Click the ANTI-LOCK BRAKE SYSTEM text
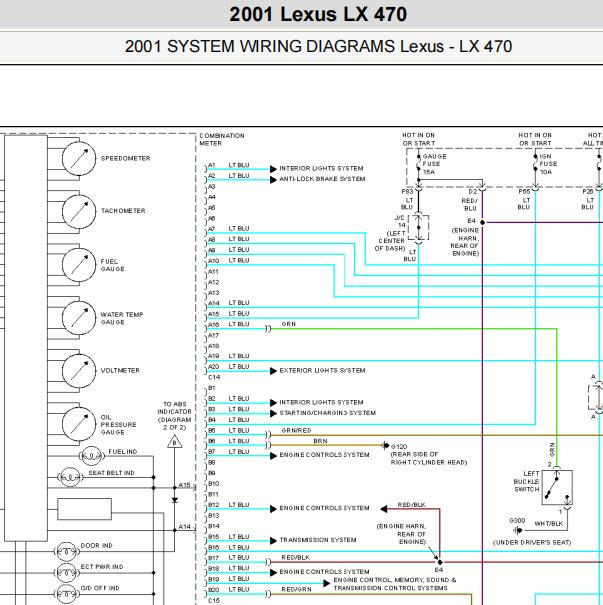 click(322, 179)
